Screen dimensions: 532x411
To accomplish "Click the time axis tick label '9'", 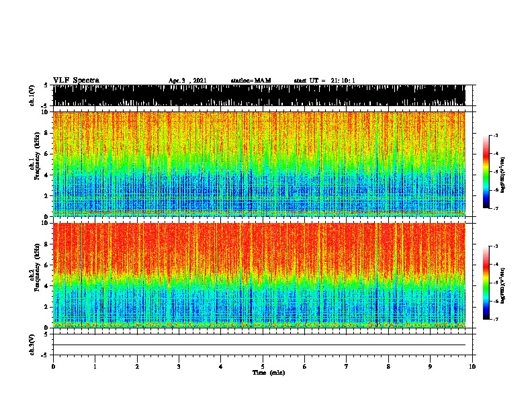I will click(430, 367).
